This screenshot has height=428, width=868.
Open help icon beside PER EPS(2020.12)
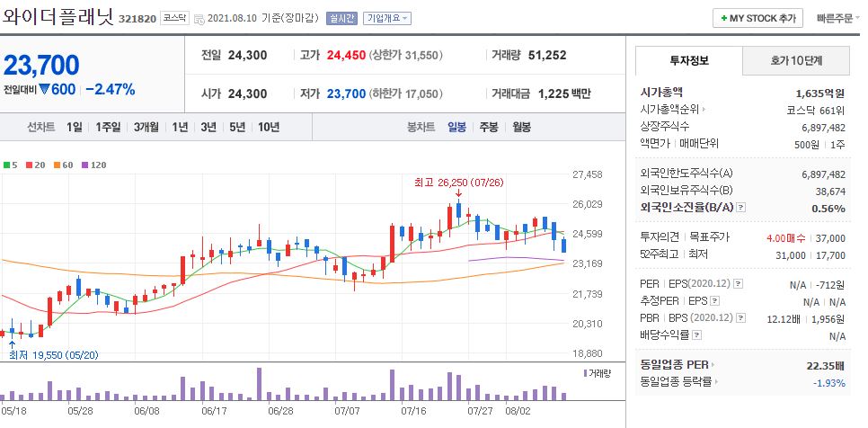pos(738,284)
